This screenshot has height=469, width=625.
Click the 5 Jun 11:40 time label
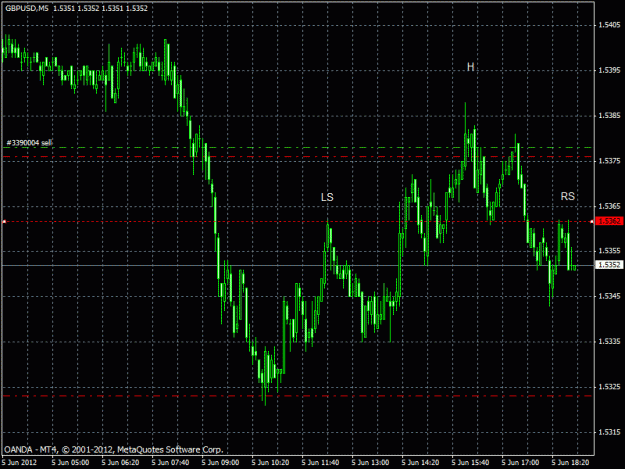(320, 463)
